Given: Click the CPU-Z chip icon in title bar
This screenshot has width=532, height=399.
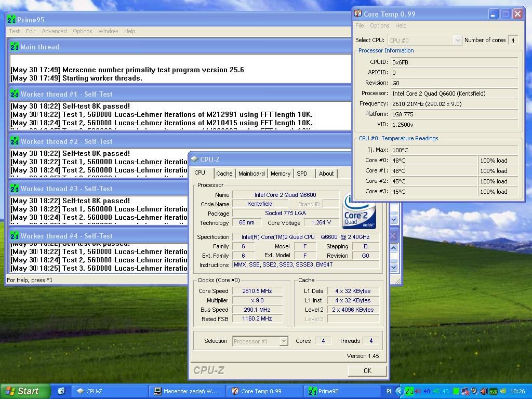Looking at the screenshot, I should pos(194,159).
